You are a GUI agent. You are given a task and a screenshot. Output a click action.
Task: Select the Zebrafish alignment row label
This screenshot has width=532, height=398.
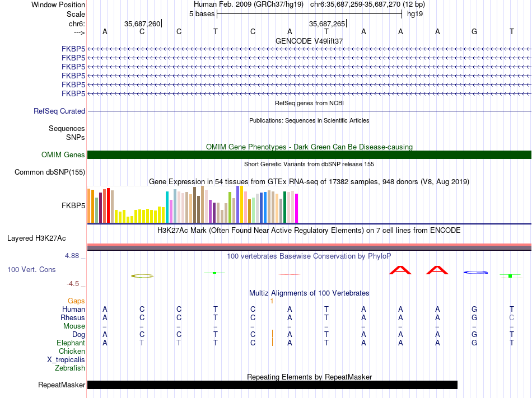pyautogui.click(x=70, y=368)
